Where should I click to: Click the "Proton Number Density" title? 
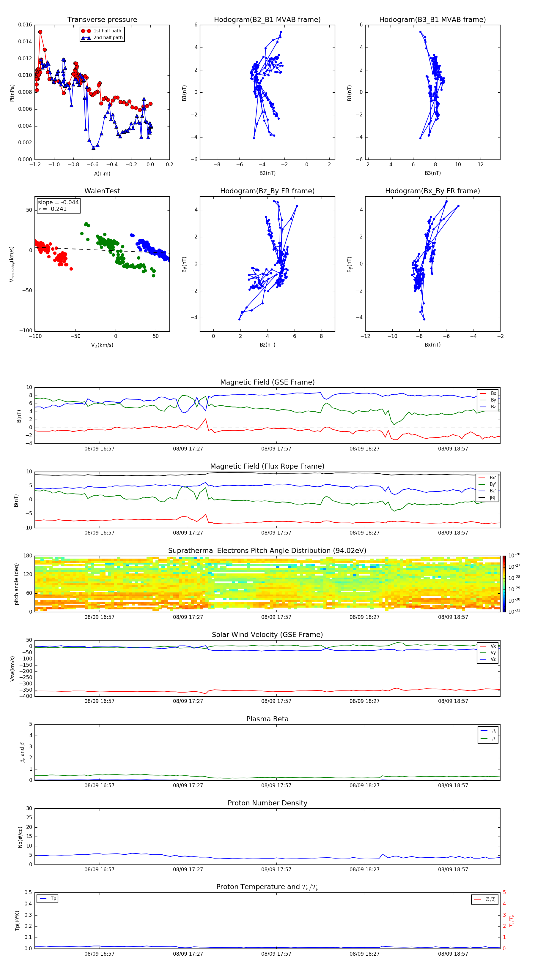(x=267, y=803)
